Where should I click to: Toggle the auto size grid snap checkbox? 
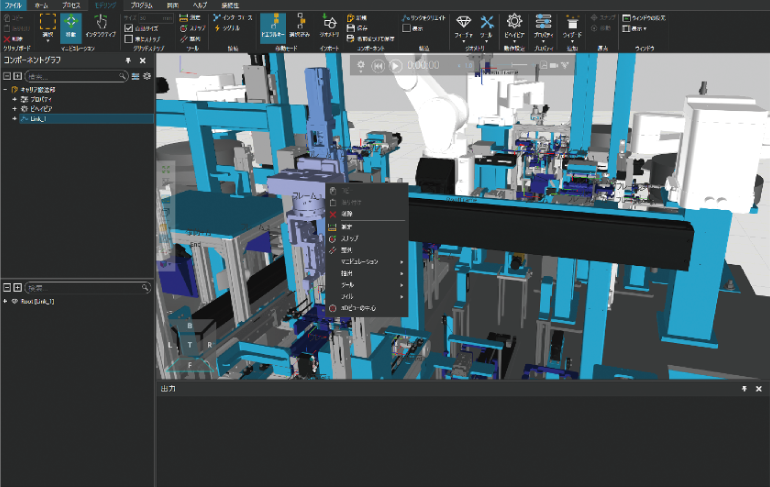(129, 28)
